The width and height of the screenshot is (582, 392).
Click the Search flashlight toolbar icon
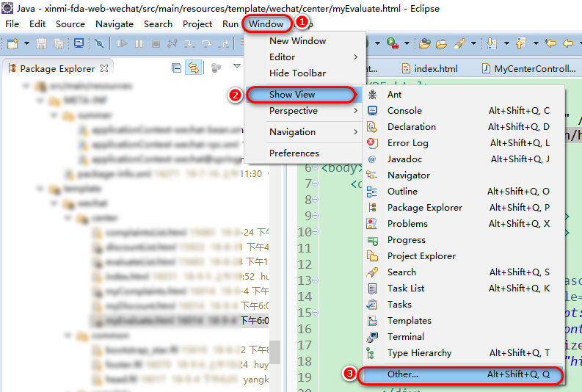click(x=459, y=44)
